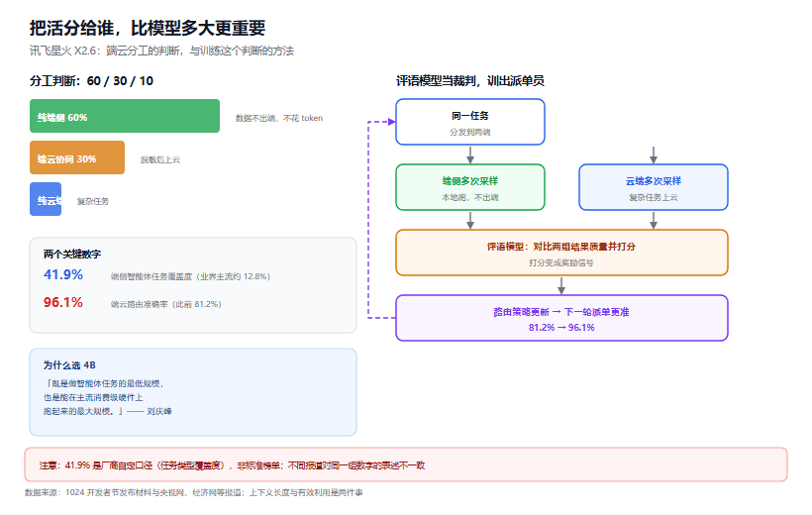Select the red warning note starting with "注意：41.9%"
Screen dimensions: 812x515
406,464
